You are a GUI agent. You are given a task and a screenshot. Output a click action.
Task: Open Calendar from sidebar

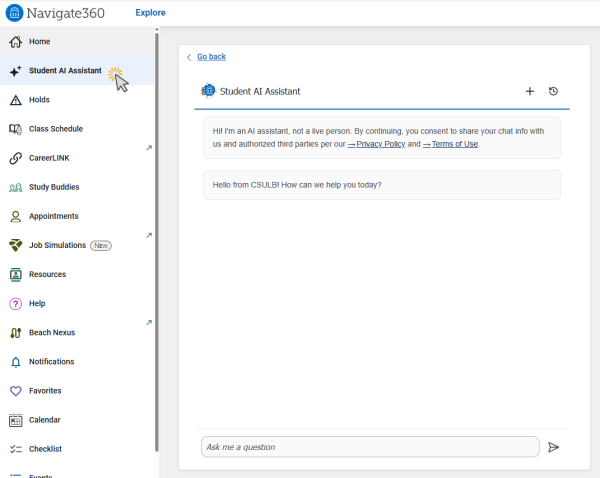click(x=77, y=419)
